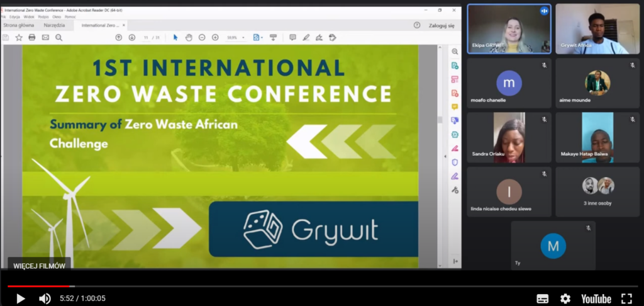Select the Ekipa GRYWIT video tile

point(509,29)
